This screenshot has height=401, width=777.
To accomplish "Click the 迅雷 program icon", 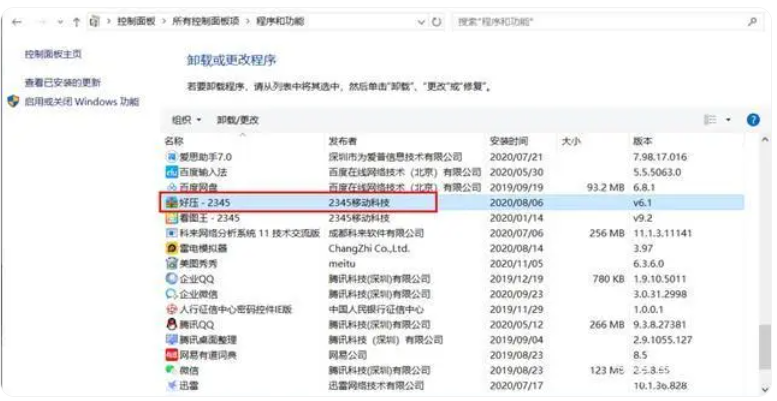I will click(171, 386).
